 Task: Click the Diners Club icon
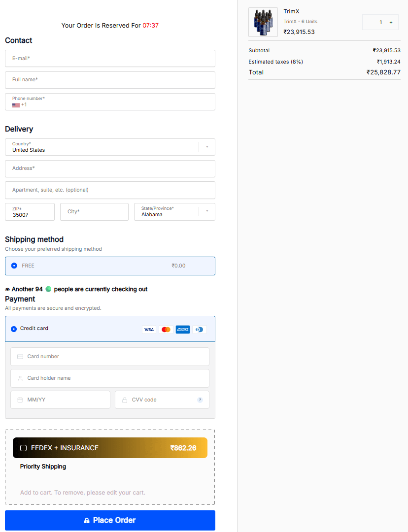[199, 329]
